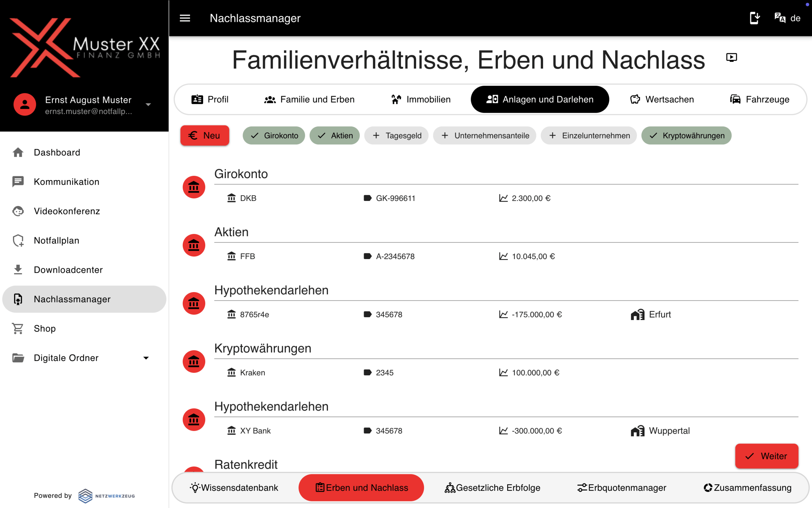Image resolution: width=812 pixels, height=508 pixels.
Task: Click the 8765r4e bank entry
Action: 255,314
